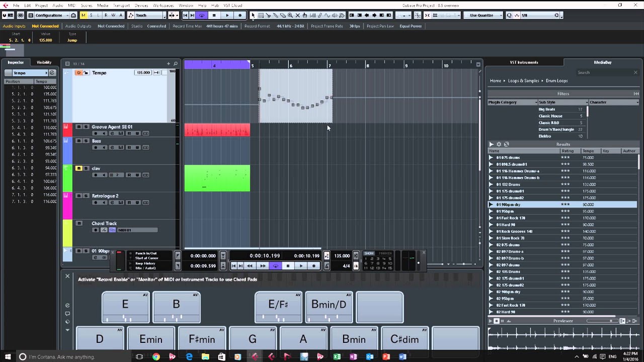Select the Zoom tool in the toolbar

point(290,16)
